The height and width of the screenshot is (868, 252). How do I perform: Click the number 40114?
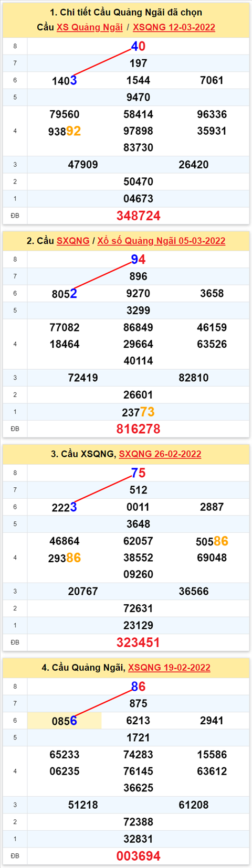pos(138,361)
